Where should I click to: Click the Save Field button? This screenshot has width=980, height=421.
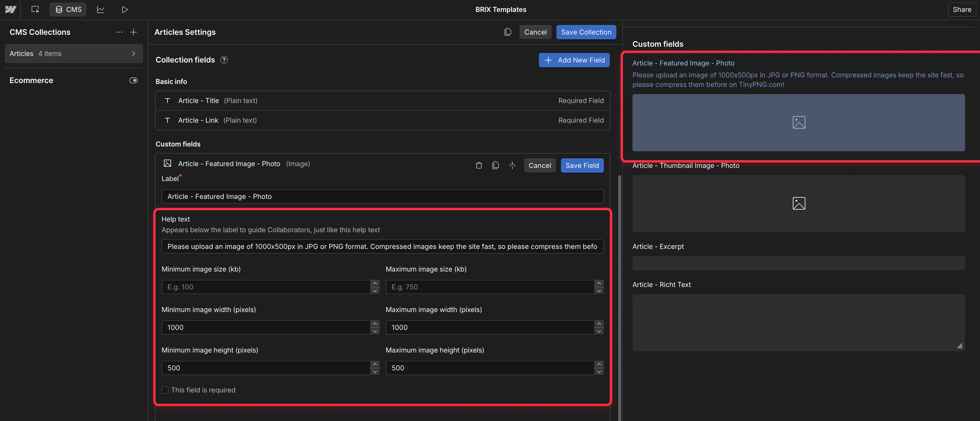tap(582, 166)
